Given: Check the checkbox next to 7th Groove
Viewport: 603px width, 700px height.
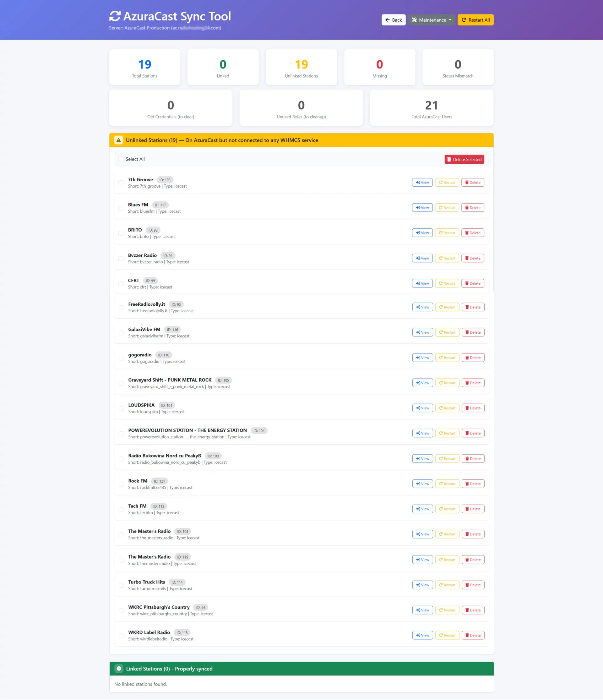Looking at the screenshot, I should 121,183.
